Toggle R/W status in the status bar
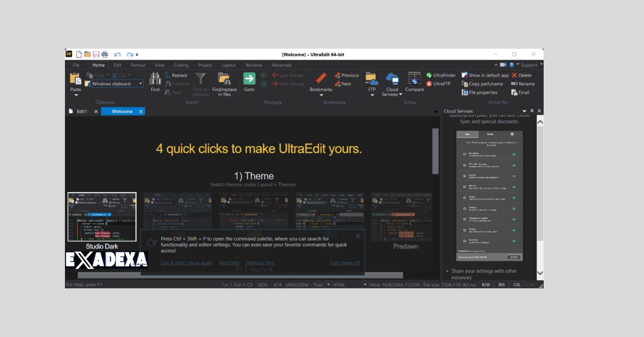This screenshot has width=644, height=337. tap(485, 284)
